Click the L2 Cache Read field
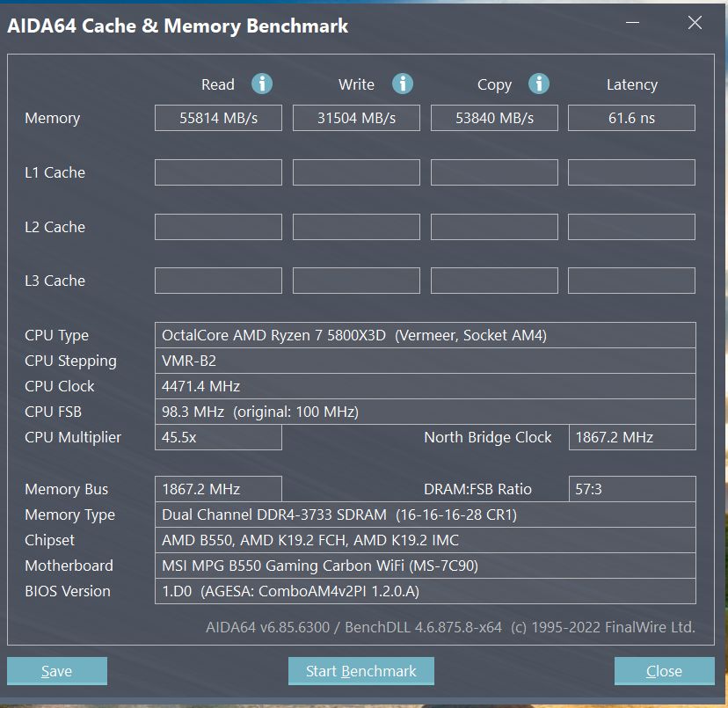 [x=218, y=227]
